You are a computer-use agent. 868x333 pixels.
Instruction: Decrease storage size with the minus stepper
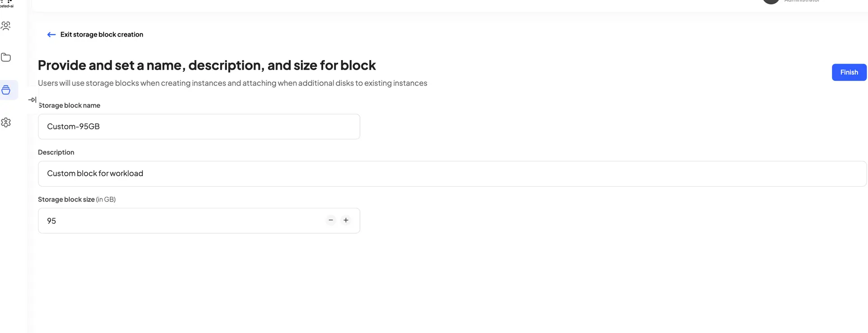[x=330, y=220]
